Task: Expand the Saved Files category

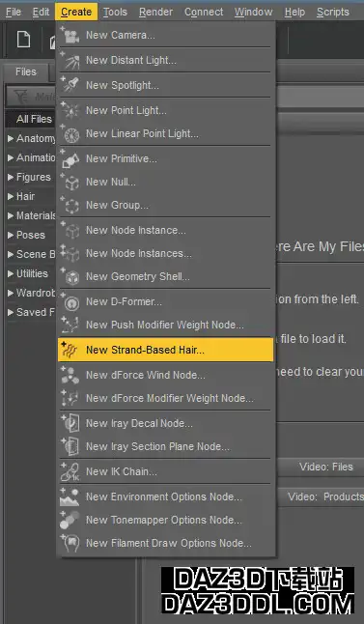Action: [x=11, y=312]
